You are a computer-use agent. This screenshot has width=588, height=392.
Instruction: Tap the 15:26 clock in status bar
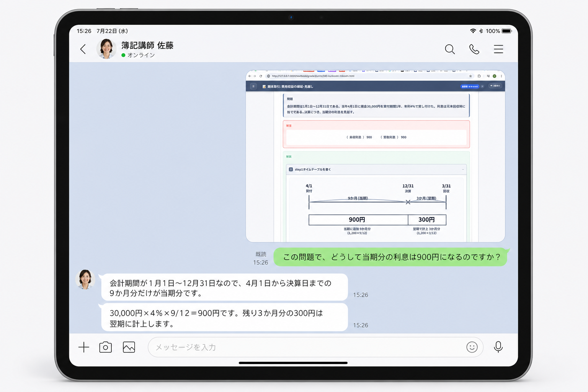(84, 31)
